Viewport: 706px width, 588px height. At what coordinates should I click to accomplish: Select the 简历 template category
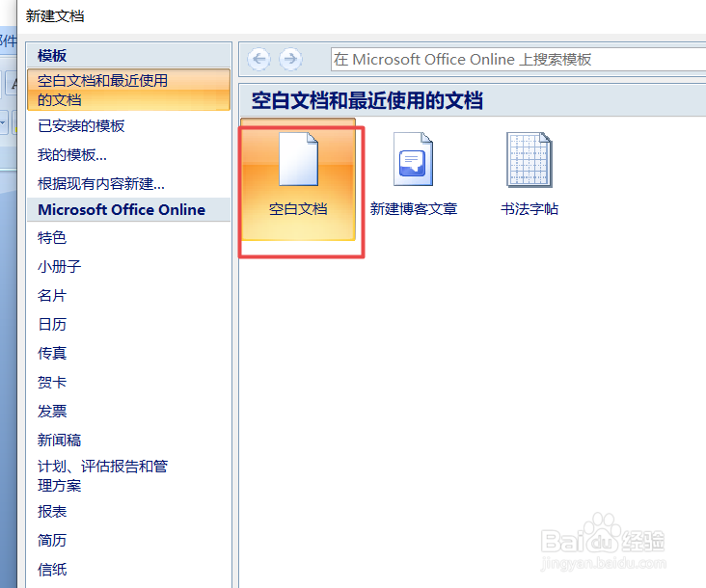tap(52, 541)
